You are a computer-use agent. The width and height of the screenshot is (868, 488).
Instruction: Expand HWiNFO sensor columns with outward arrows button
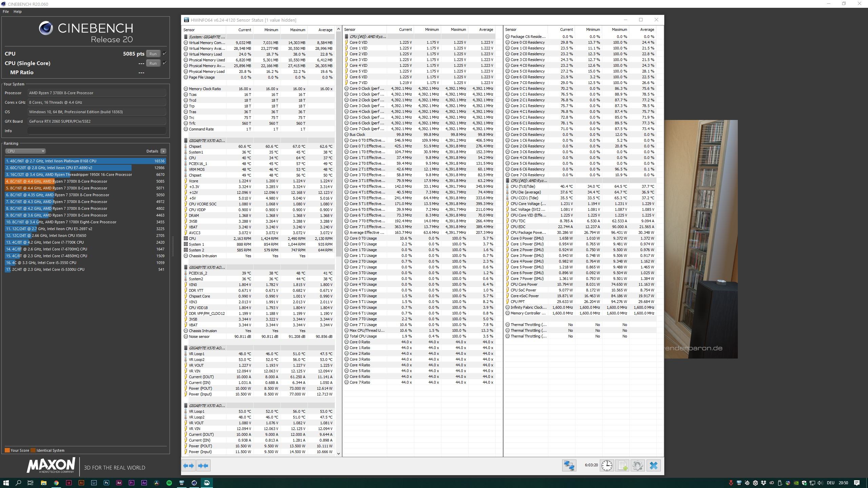click(189, 466)
